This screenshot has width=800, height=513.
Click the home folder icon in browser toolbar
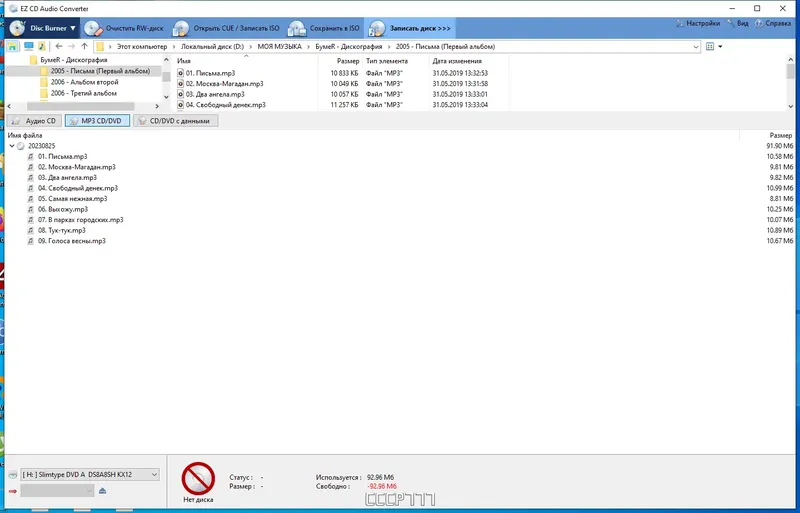pos(12,46)
